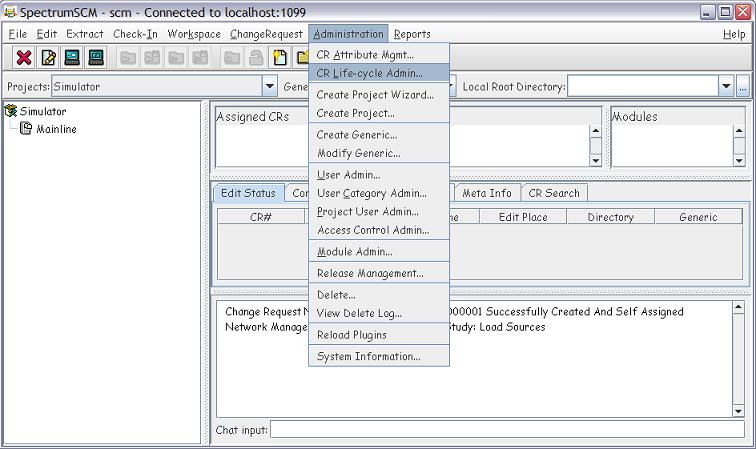Select Create Project Wizard menu item
This screenshot has width=756, height=449.
click(379, 95)
